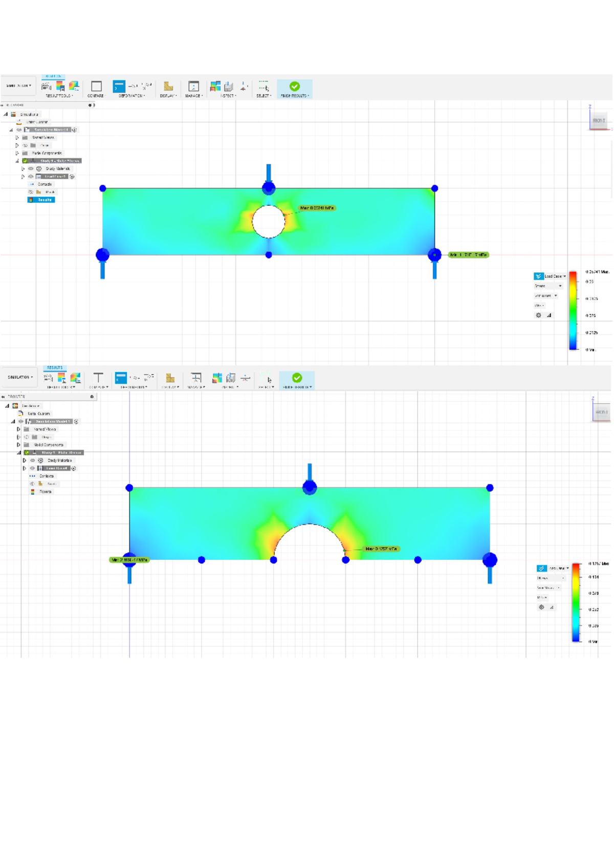Click second Result Tools icon, circular-hole plate window
The image size is (614, 868).
[x=60, y=86]
